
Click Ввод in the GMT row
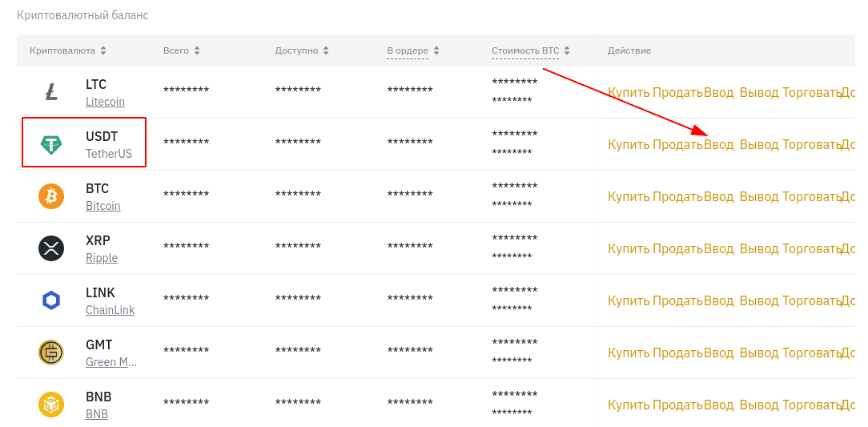pyautogui.click(x=718, y=352)
